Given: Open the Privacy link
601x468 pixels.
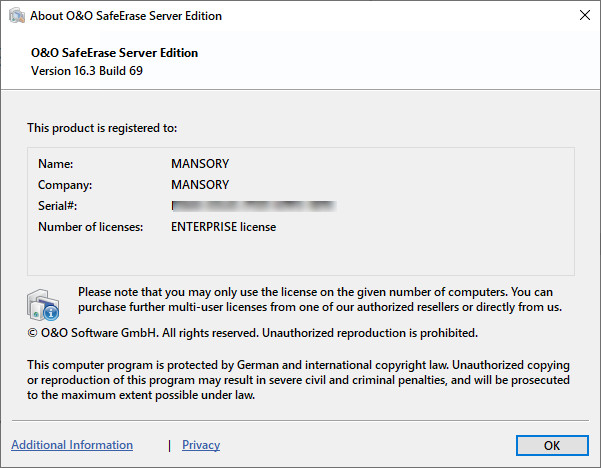Looking at the screenshot, I should [201, 445].
